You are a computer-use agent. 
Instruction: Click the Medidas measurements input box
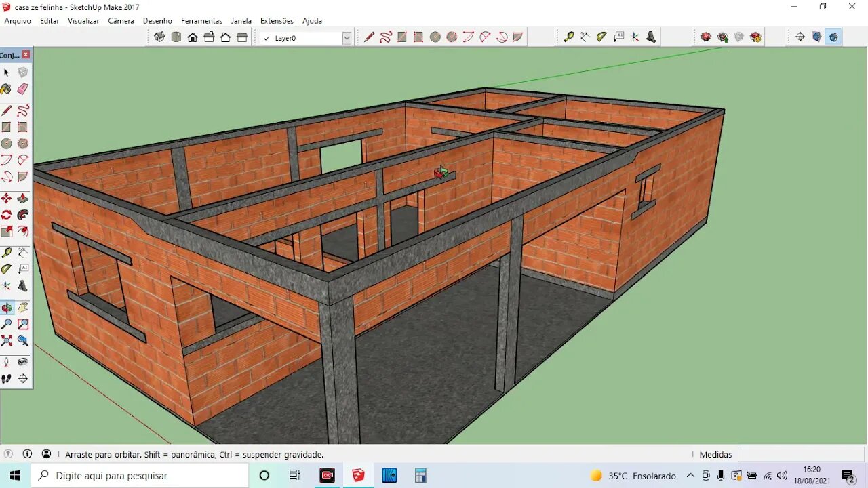click(801, 454)
